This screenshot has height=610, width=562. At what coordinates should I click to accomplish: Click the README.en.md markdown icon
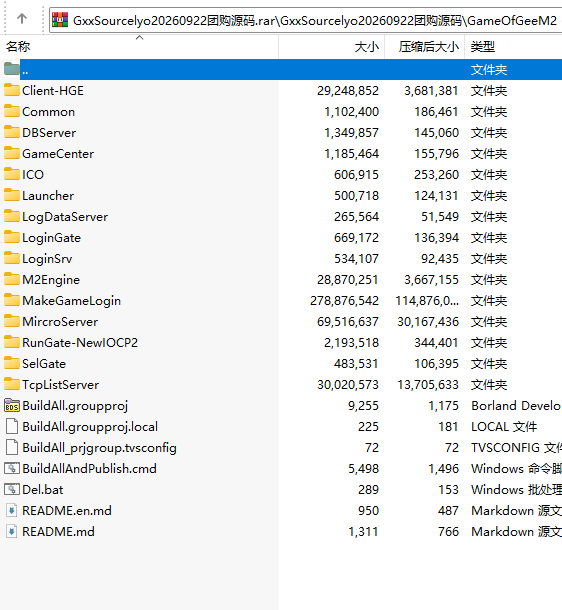[12, 510]
